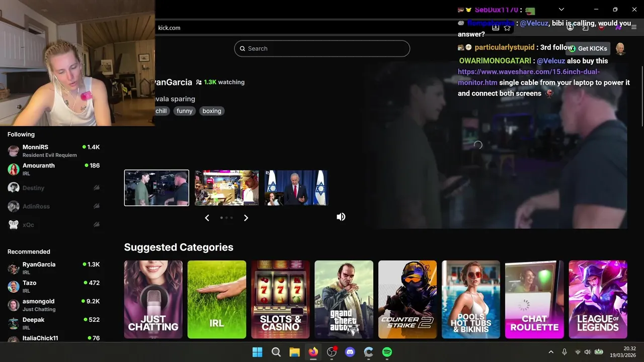The image size is (644, 362).
Task: Open RyanGarcia in Recommended list
Action: pos(54,268)
